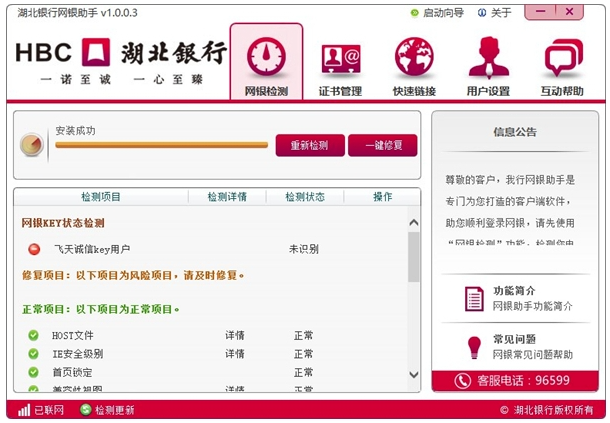Click the 操作 column header

pyautogui.click(x=382, y=197)
